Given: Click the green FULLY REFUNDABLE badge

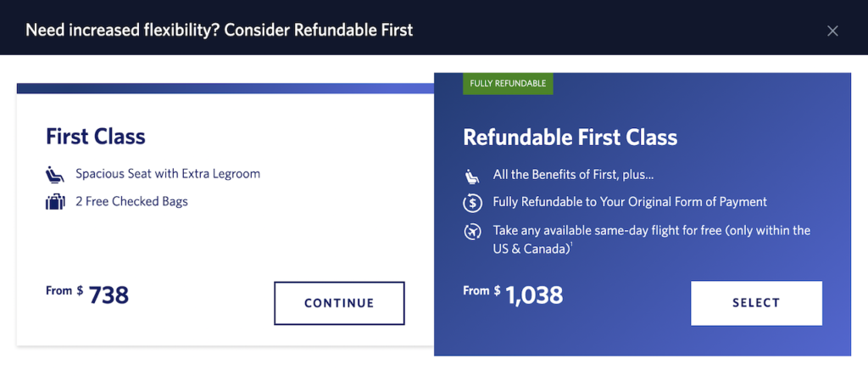Looking at the screenshot, I should click(x=508, y=84).
